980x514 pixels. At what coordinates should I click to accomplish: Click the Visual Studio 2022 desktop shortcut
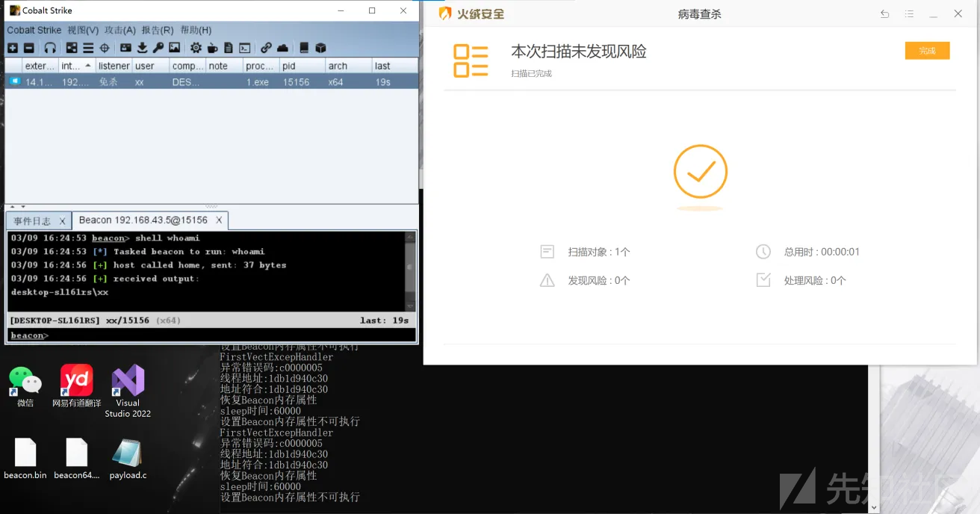point(128,391)
